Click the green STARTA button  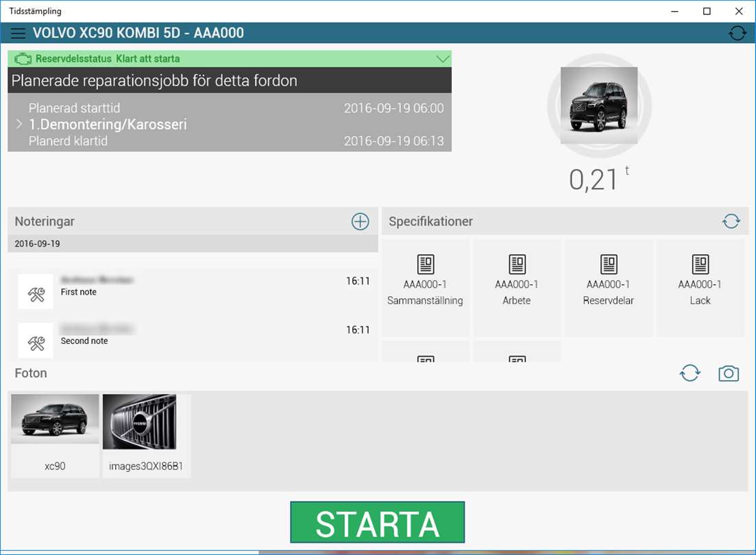(378, 522)
